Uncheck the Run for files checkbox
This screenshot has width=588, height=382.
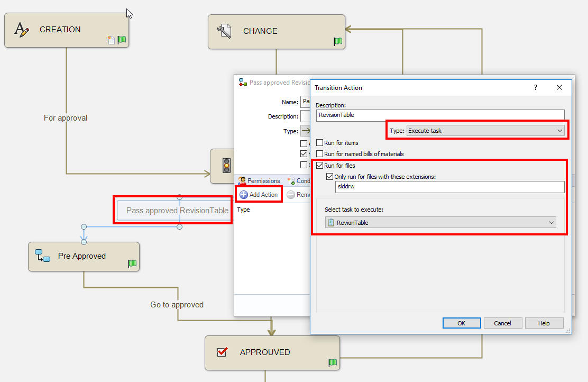coord(319,166)
